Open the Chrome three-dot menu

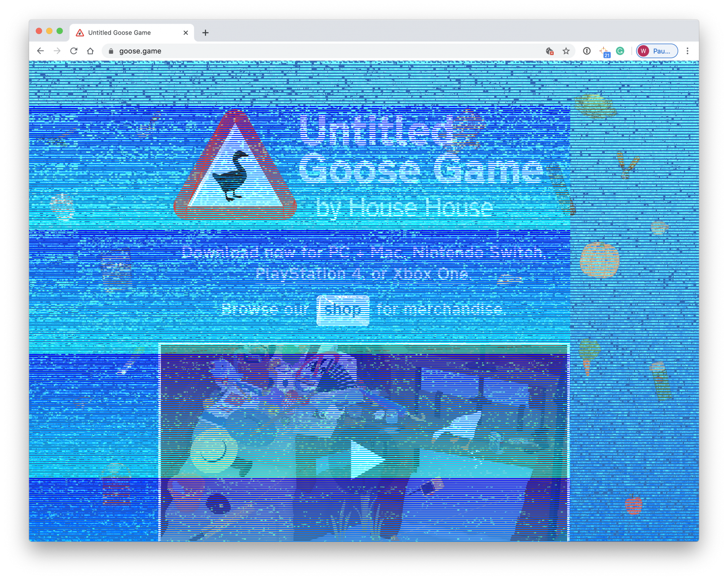pos(688,51)
